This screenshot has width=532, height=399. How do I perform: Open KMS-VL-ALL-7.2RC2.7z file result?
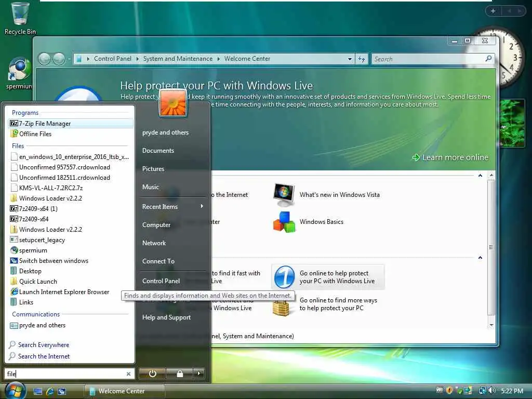click(70, 188)
